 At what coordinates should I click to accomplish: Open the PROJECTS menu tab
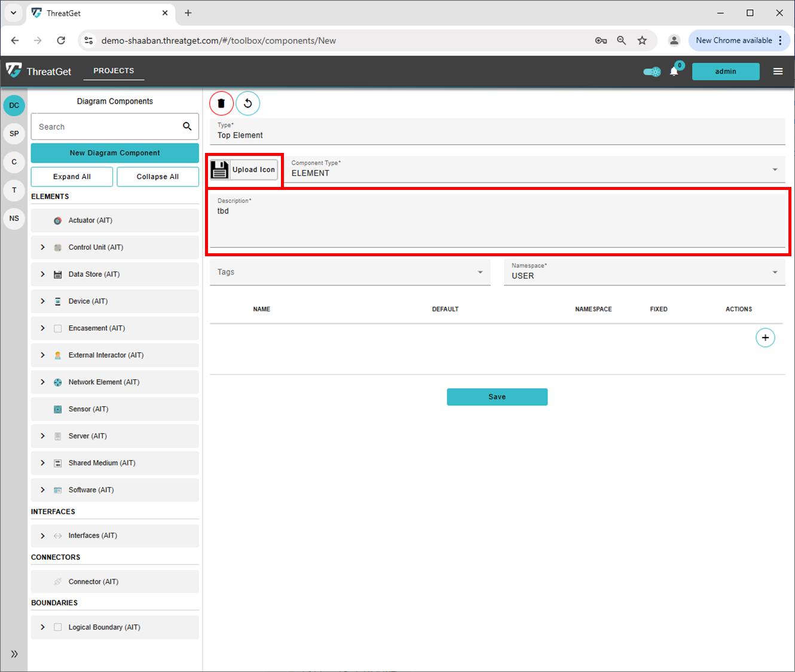point(114,70)
